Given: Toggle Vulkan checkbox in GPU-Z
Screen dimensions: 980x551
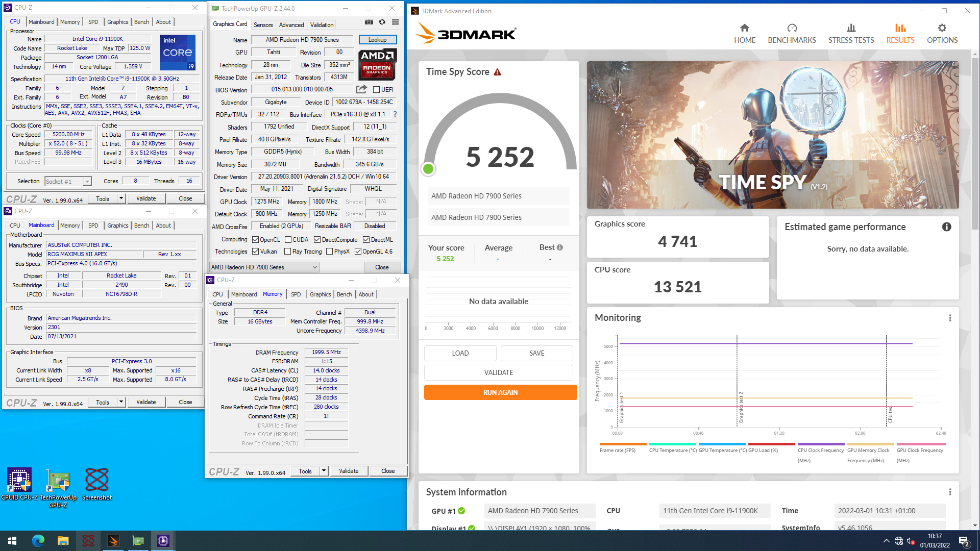Looking at the screenshot, I should pyautogui.click(x=255, y=252).
